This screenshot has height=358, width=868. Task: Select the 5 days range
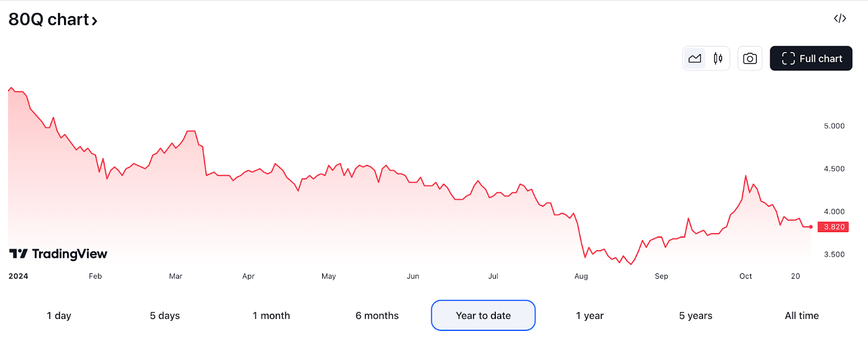pos(165,316)
